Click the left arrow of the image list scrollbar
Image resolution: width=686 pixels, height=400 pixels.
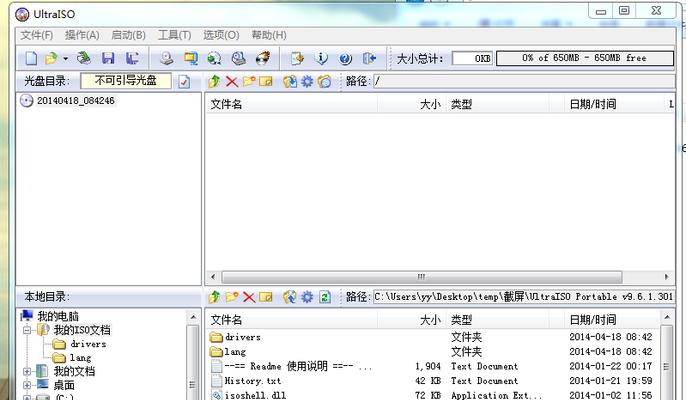(213, 277)
